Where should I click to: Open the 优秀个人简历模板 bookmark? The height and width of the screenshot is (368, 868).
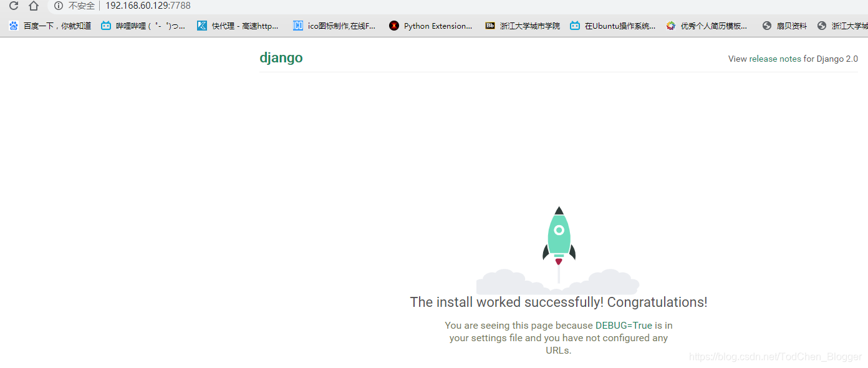pyautogui.click(x=706, y=26)
